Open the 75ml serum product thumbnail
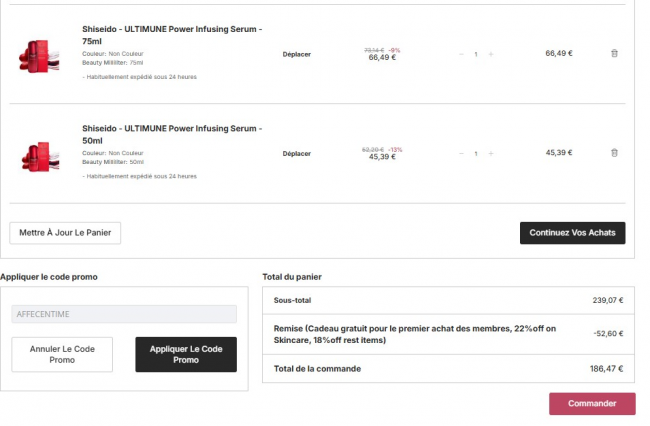 click(41, 55)
